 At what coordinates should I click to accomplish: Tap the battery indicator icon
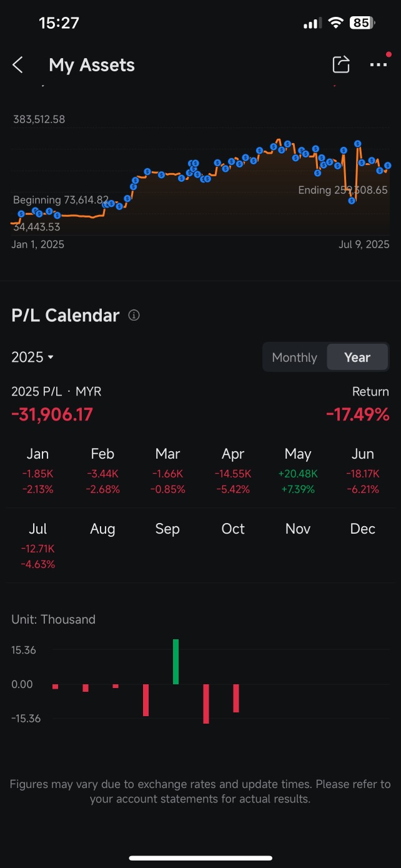362,23
